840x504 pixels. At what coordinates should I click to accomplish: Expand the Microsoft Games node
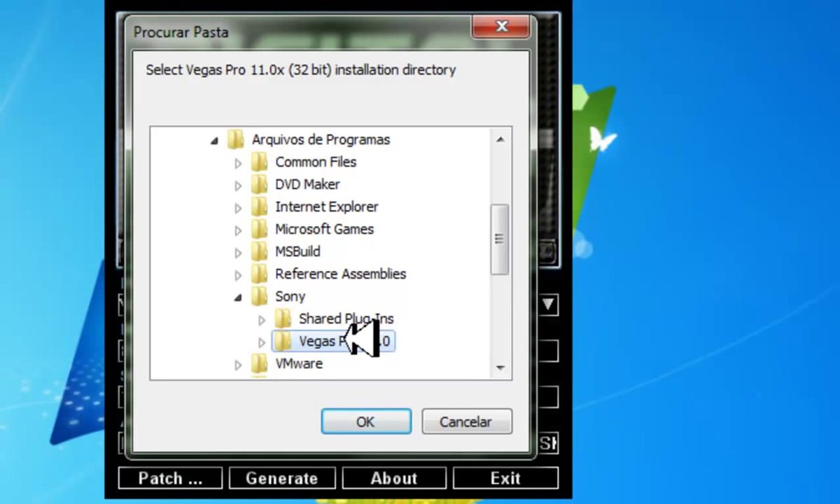[x=238, y=230]
